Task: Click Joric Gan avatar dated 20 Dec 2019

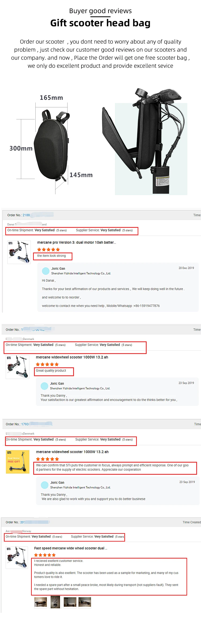Action: [46, 271]
